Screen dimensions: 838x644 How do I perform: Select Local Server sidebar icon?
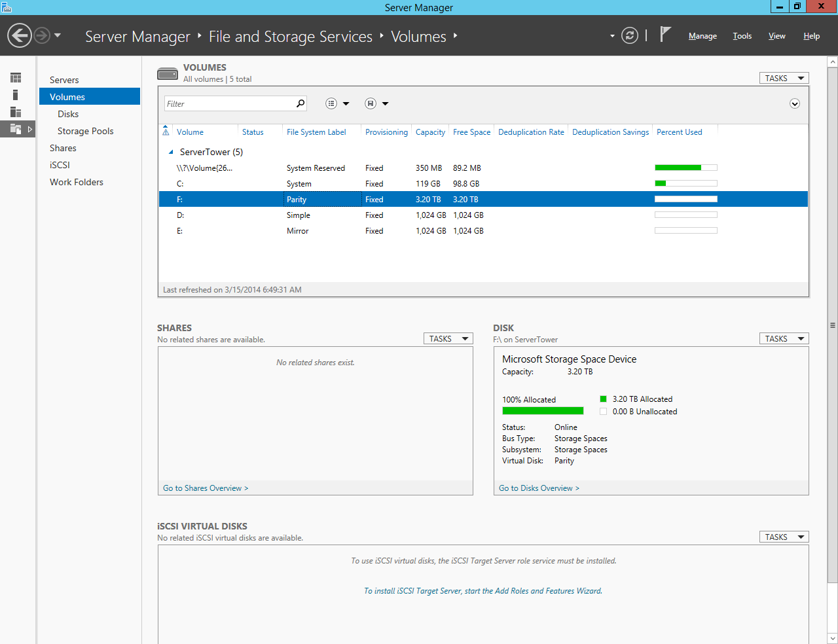16,95
